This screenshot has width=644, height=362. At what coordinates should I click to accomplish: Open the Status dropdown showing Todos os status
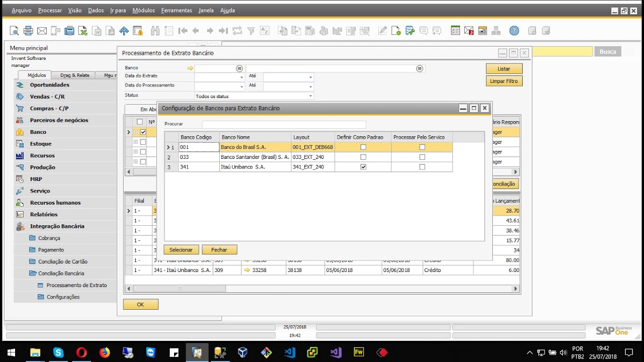(310, 96)
